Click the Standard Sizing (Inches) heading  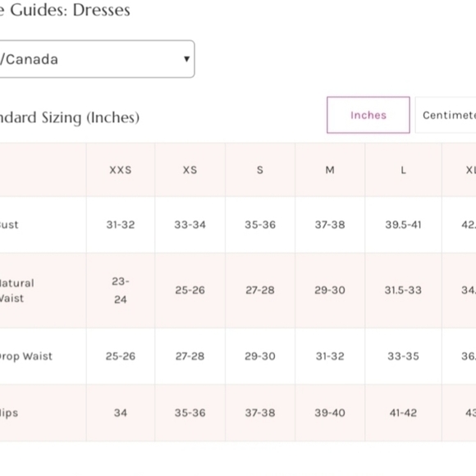point(70,118)
